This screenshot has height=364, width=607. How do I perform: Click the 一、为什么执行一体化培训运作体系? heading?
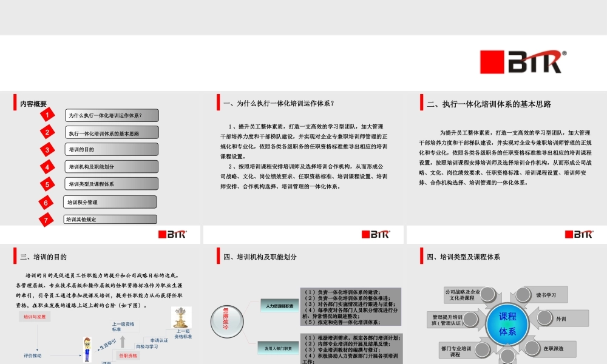279,103
